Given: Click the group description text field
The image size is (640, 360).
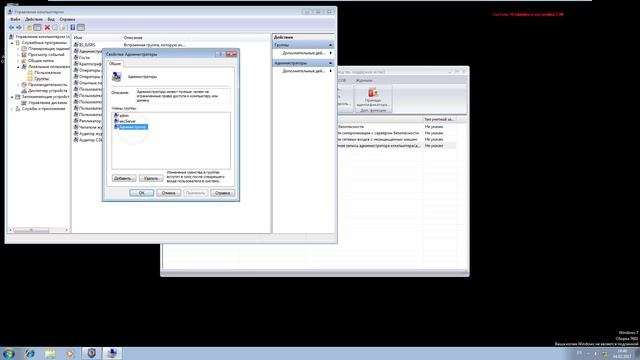Looking at the screenshot, I should 183,96.
